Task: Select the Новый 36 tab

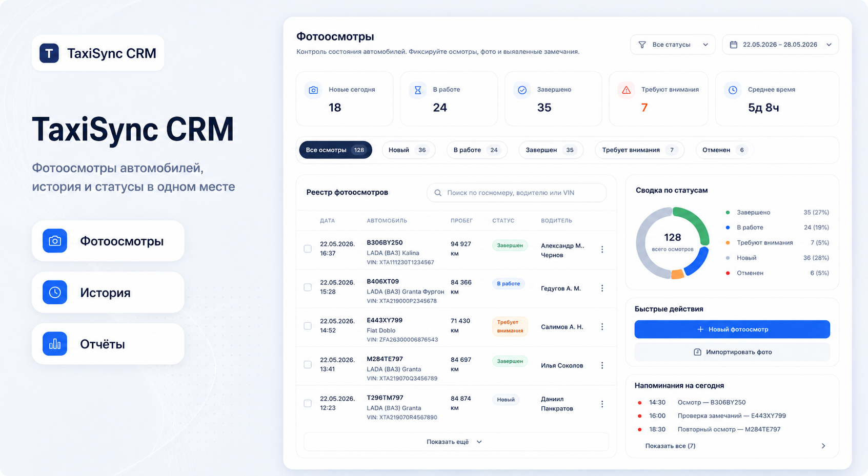Action: pyautogui.click(x=409, y=150)
